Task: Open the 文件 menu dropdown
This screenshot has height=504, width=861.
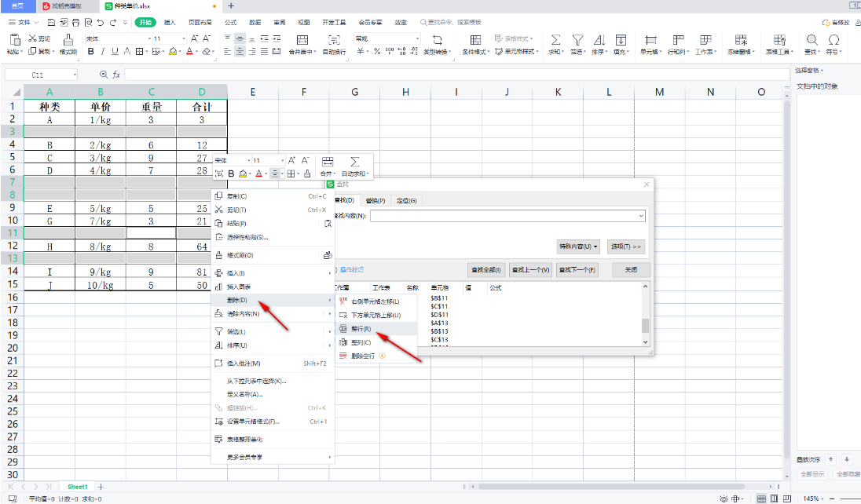Action: (24, 23)
